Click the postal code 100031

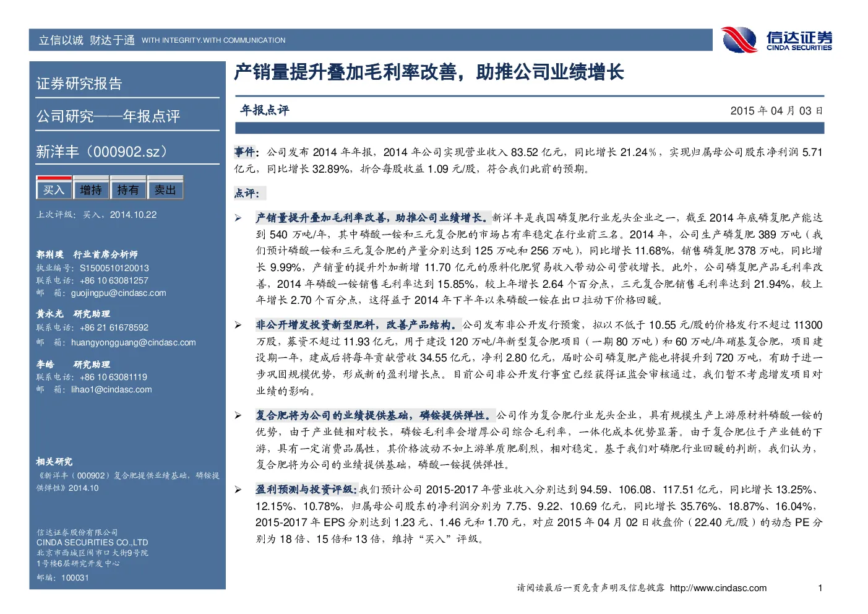tap(75, 577)
